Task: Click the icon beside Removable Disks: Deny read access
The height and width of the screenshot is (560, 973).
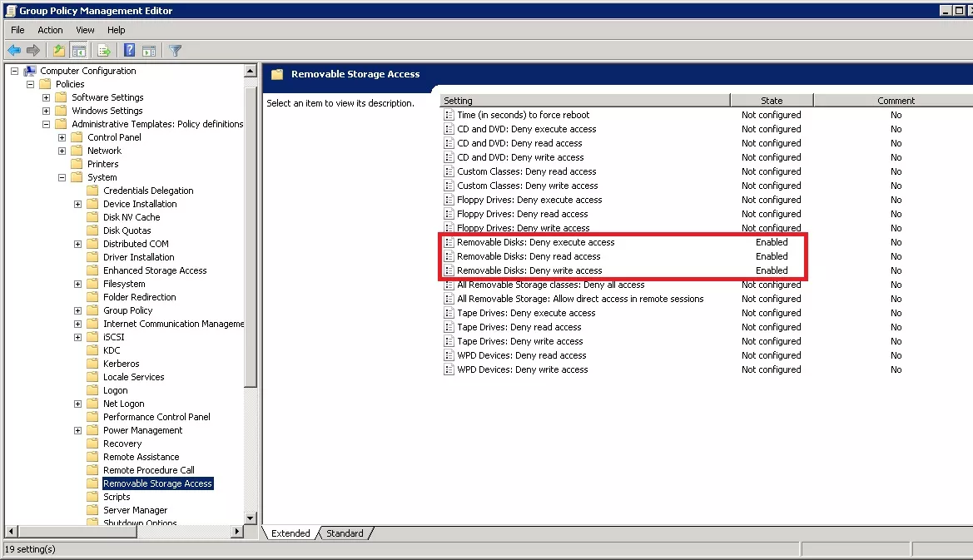Action: (449, 256)
